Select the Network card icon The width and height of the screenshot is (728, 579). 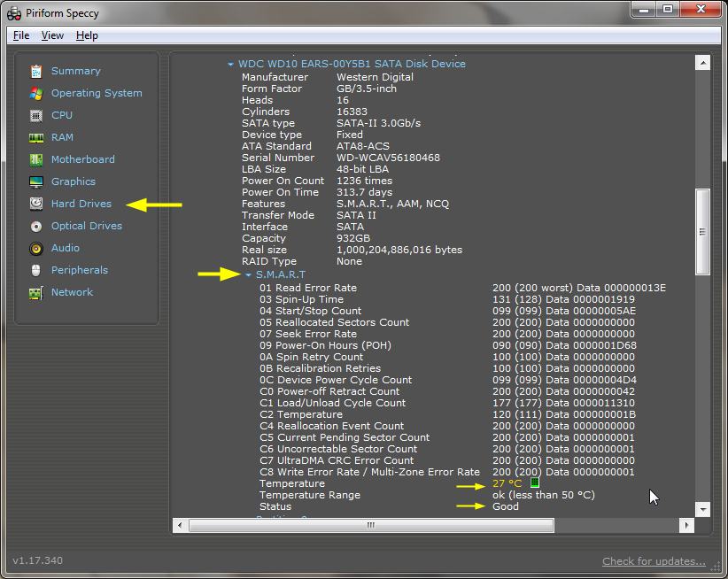pyautogui.click(x=36, y=293)
